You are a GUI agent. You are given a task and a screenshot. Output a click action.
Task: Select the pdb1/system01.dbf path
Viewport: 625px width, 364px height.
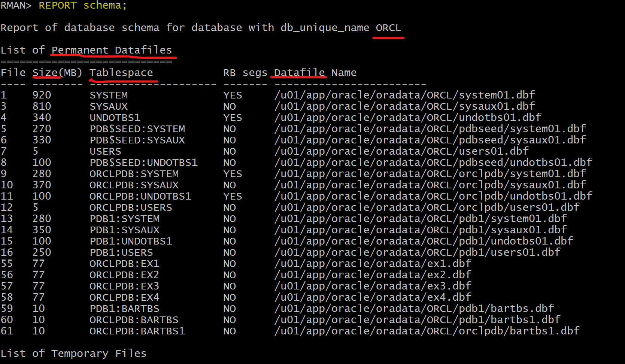421,219
